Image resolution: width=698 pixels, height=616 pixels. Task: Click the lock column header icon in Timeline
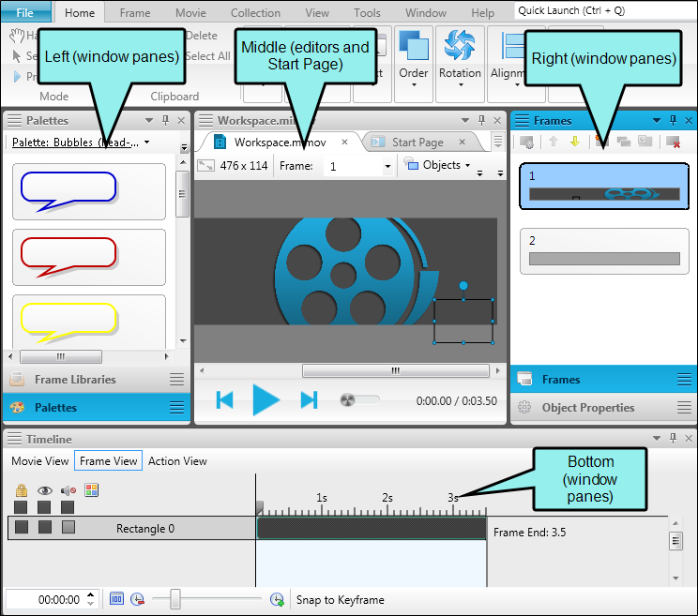[21, 490]
